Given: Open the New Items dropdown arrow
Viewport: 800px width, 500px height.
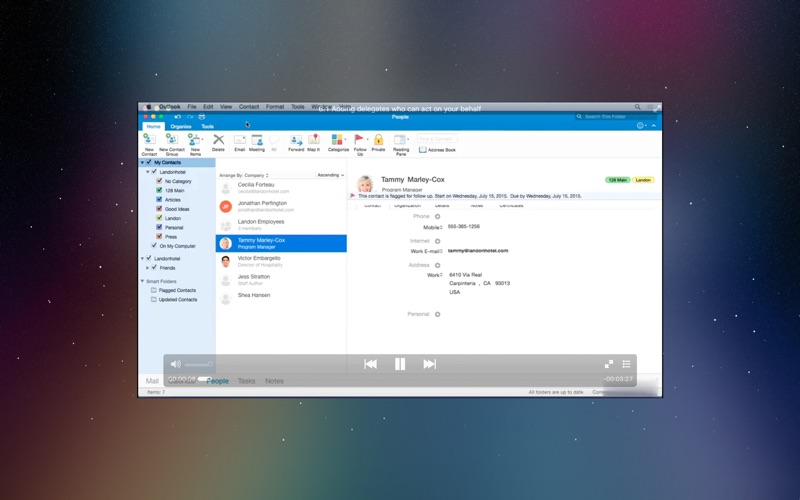Looking at the screenshot, I should [203, 139].
